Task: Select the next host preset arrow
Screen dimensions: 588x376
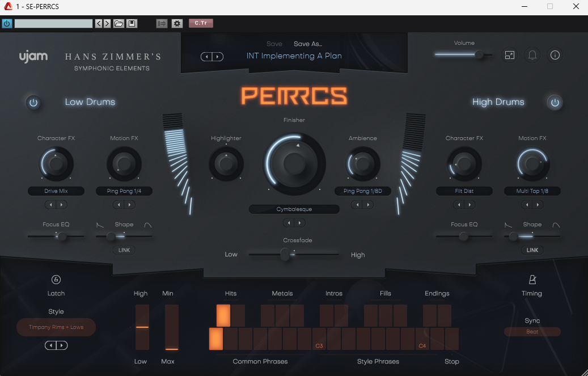Action: pyautogui.click(x=107, y=23)
